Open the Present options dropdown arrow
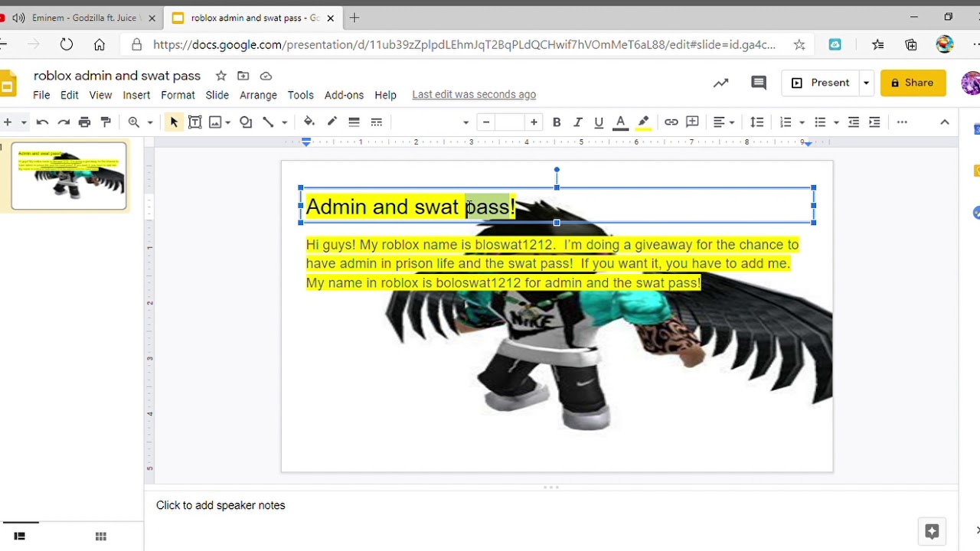 (x=866, y=83)
